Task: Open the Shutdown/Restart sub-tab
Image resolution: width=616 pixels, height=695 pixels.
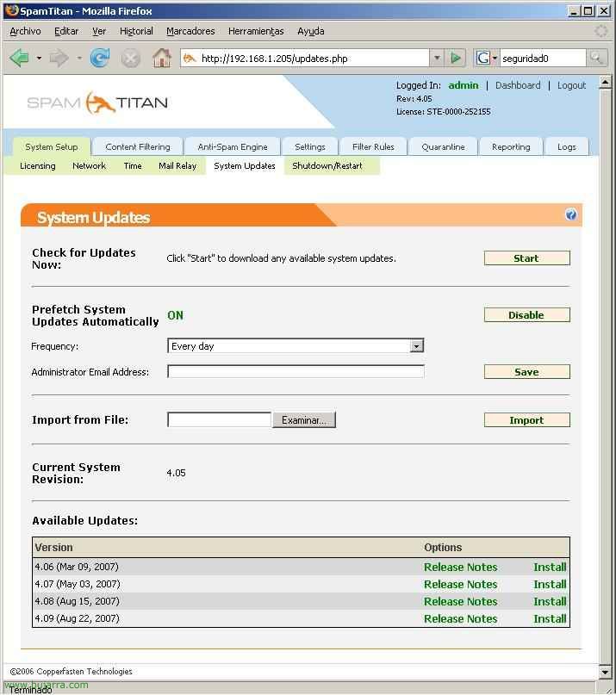Action: pos(327,165)
